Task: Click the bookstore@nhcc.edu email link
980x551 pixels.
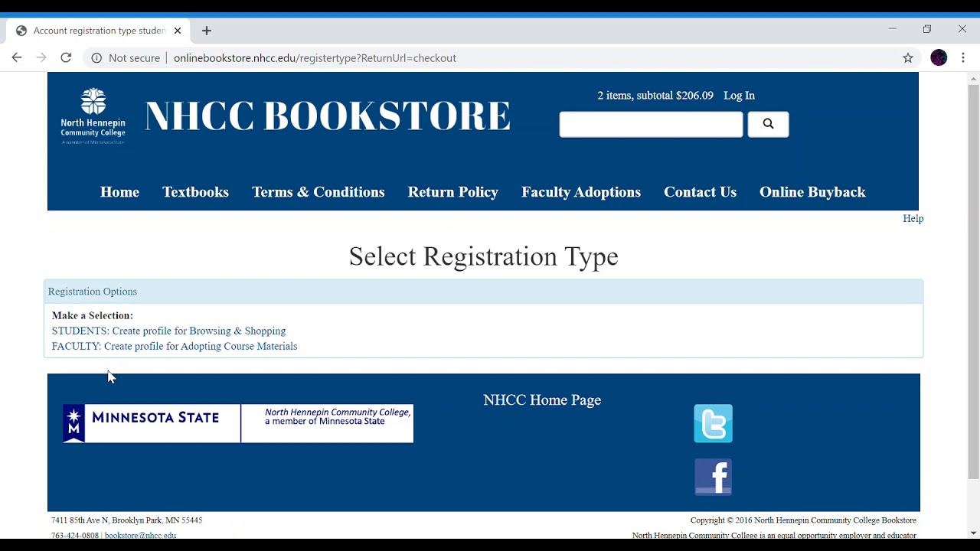Action: point(140,536)
